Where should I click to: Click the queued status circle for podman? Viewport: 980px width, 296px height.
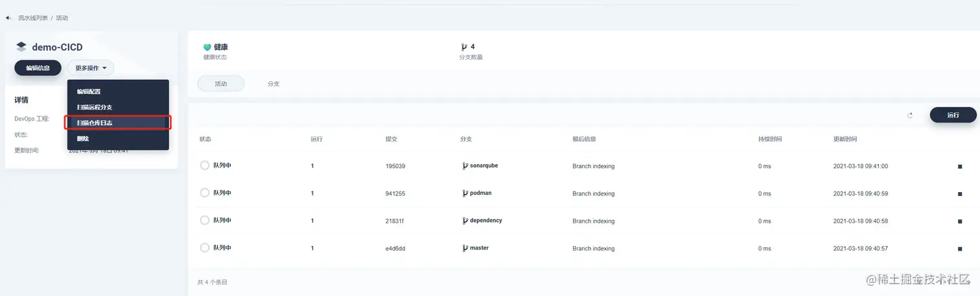click(x=205, y=193)
